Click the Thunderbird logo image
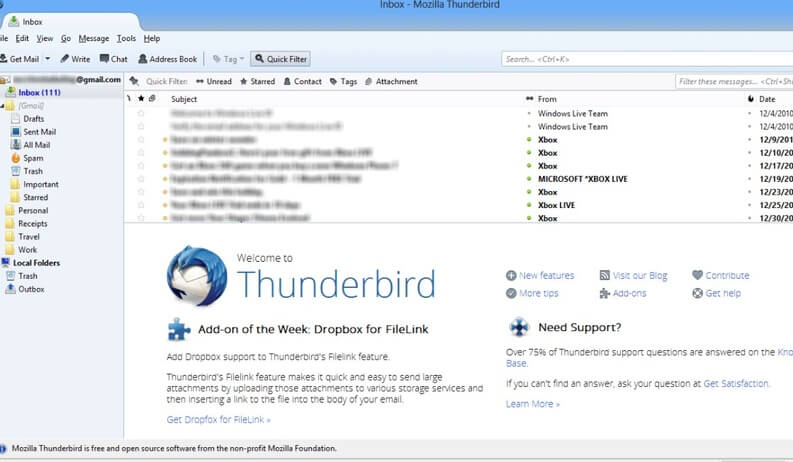Viewport: 793px width, 462px height. (x=197, y=276)
